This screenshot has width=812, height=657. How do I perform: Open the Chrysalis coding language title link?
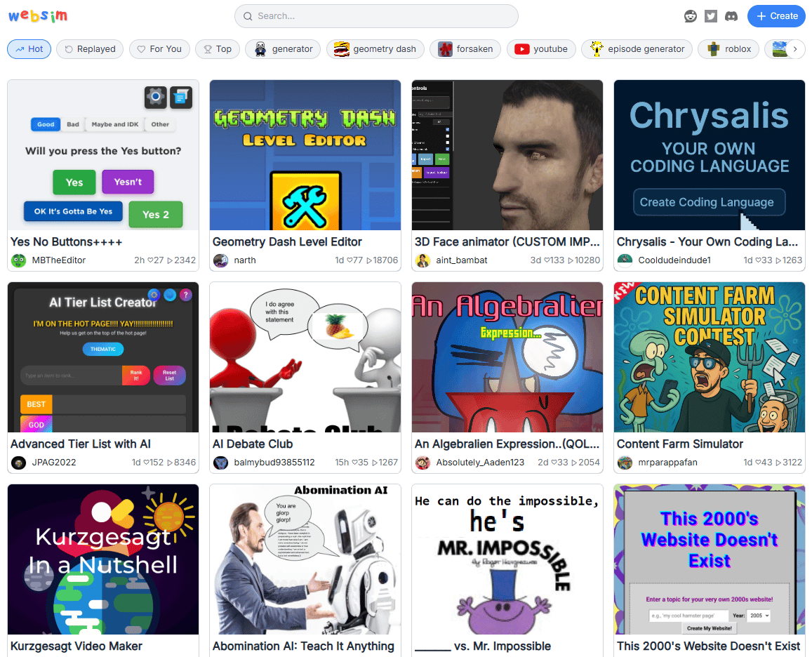click(707, 242)
